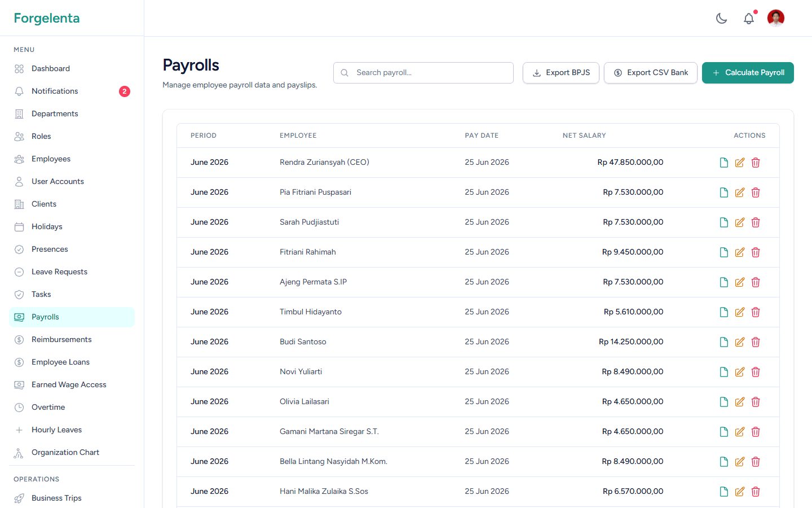Open Notifications in the sidebar menu
Image resolution: width=812 pixels, height=508 pixels.
(x=72, y=91)
